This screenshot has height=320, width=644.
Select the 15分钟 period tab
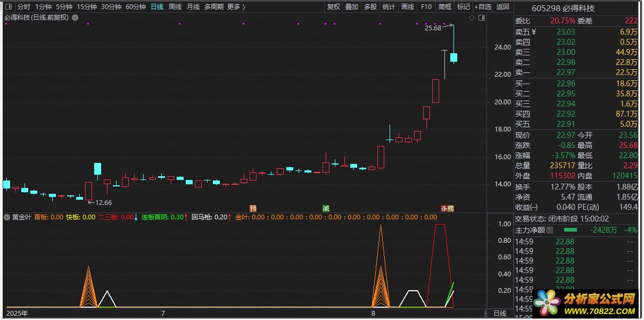click(87, 7)
